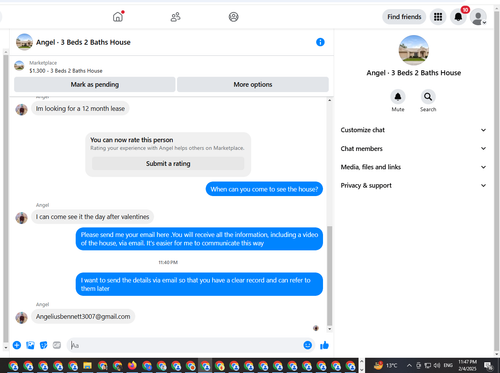Click the side panel name 'Angel - 3 Beds 2 Baths House'

click(414, 73)
